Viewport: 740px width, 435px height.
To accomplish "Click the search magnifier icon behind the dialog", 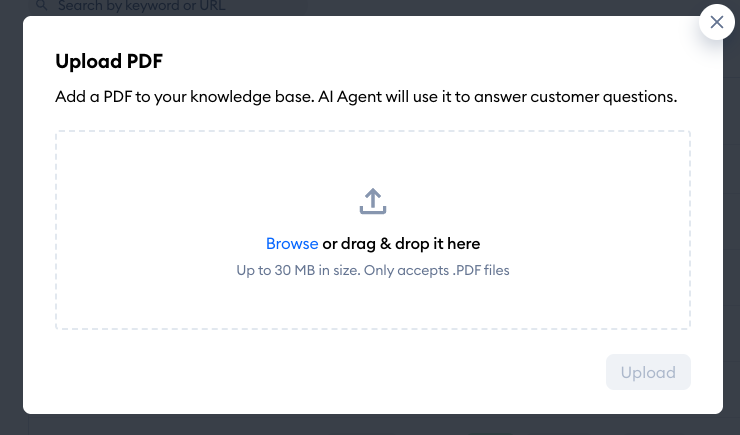I will click(x=42, y=6).
